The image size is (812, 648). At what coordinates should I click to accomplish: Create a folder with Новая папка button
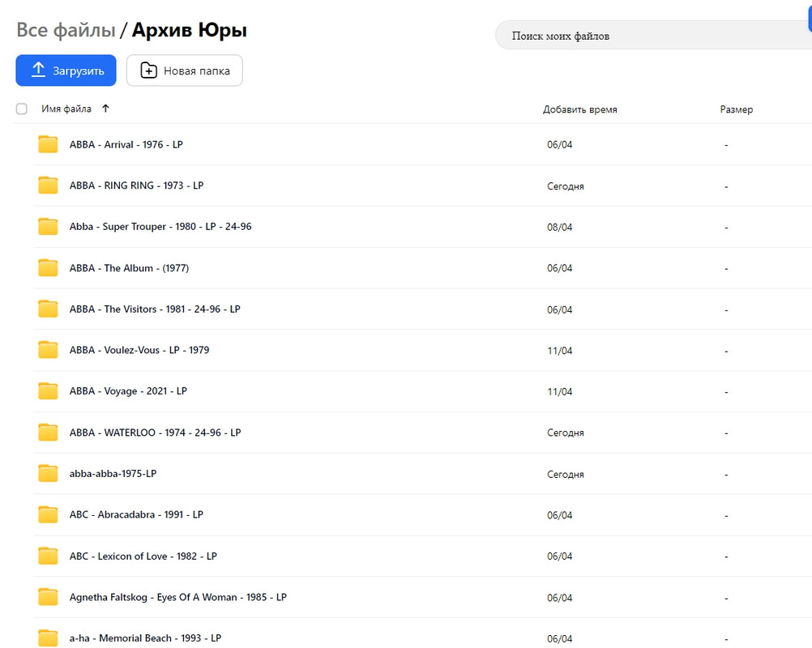tap(184, 70)
